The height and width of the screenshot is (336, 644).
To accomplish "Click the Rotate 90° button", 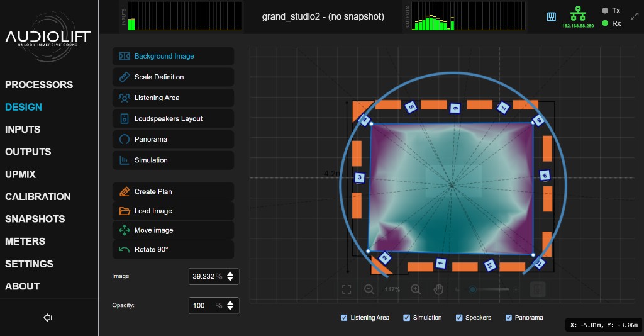I will [173, 249].
